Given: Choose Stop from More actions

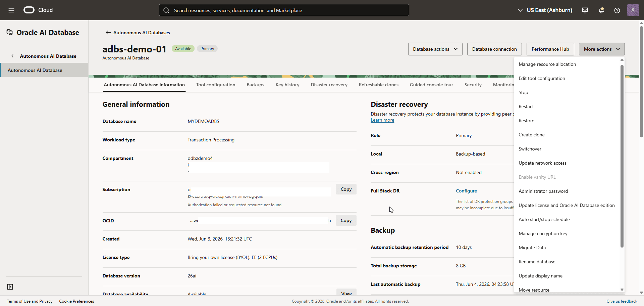Looking at the screenshot, I should 567,92.
